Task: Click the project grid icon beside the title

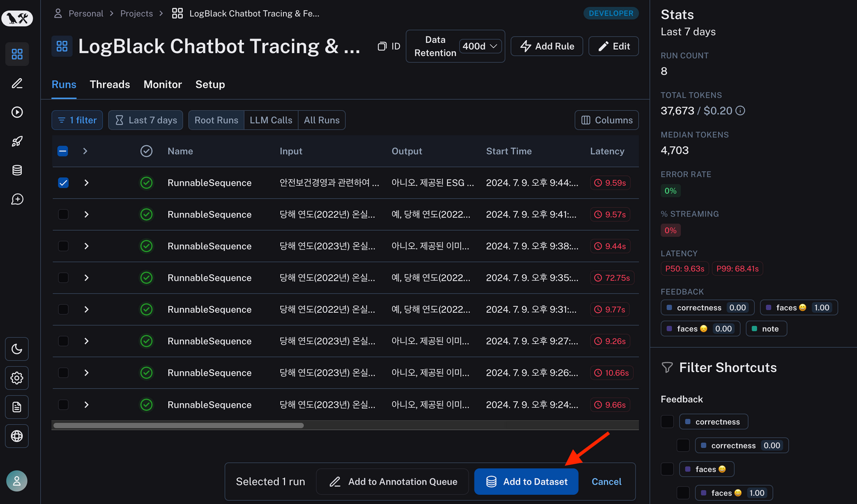Action: point(62,46)
